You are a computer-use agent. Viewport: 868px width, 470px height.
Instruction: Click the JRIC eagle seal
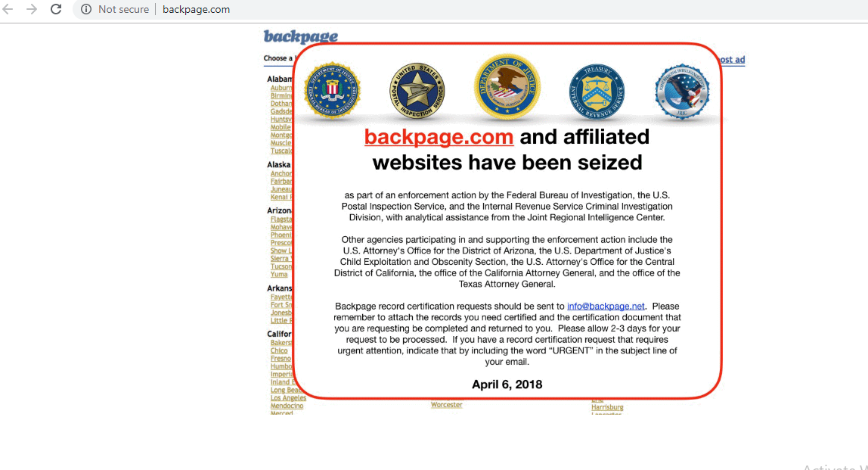point(682,92)
